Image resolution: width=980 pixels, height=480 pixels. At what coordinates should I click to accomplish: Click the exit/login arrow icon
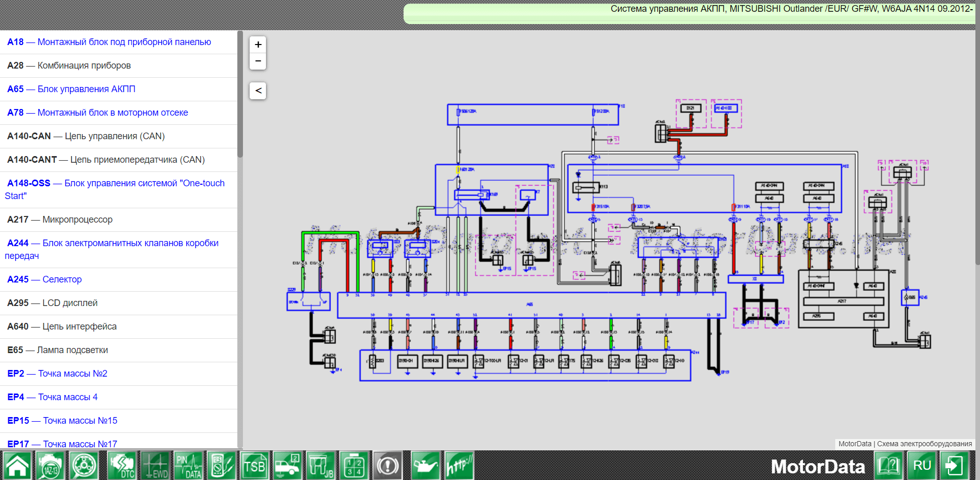[x=954, y=466]
